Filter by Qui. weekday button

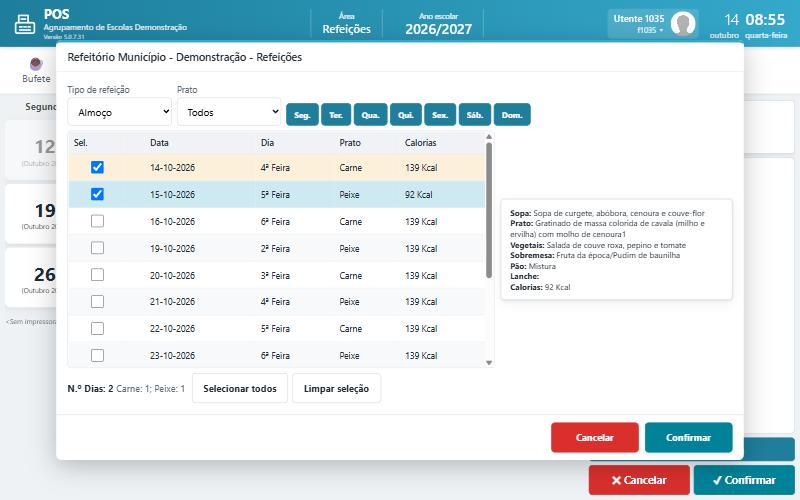[x=406, y=114]
